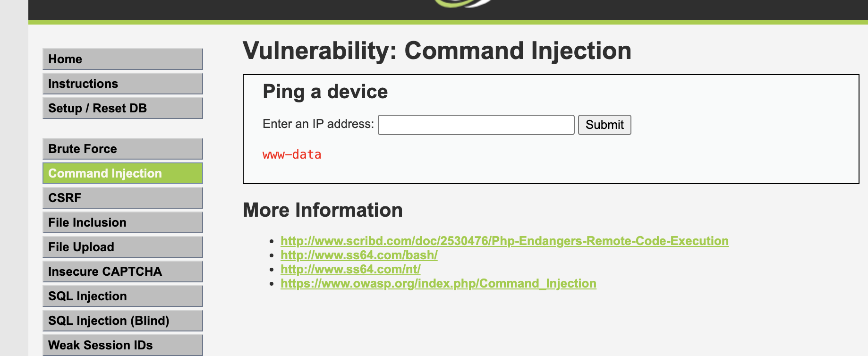The width and height of the screenshot is (868, 356).
Task: Select Command Injection menu item
Action: pyautogui.click(x=123, y=173)
